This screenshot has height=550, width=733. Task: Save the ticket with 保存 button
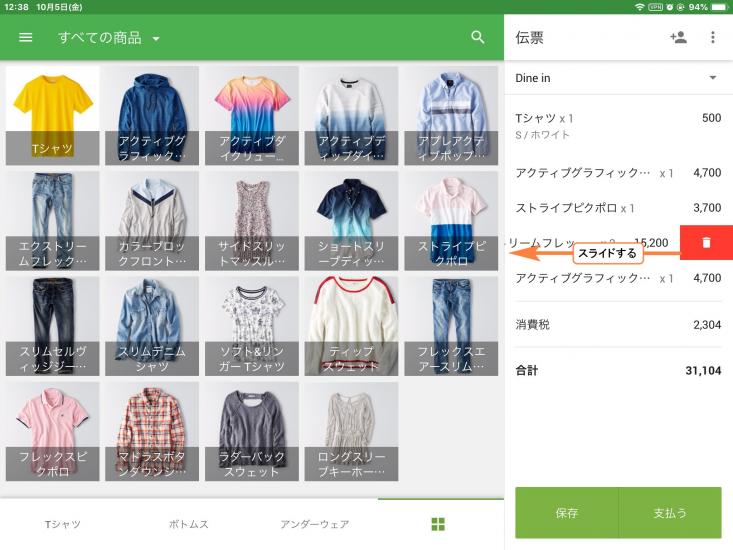click(567, 513)
